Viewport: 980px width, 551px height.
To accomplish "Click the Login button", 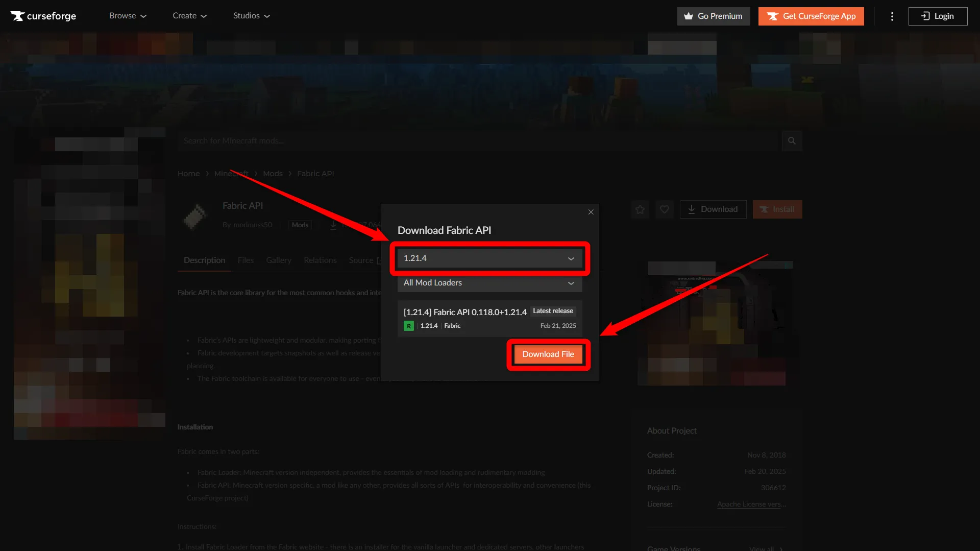I will (x=938, y=16).
